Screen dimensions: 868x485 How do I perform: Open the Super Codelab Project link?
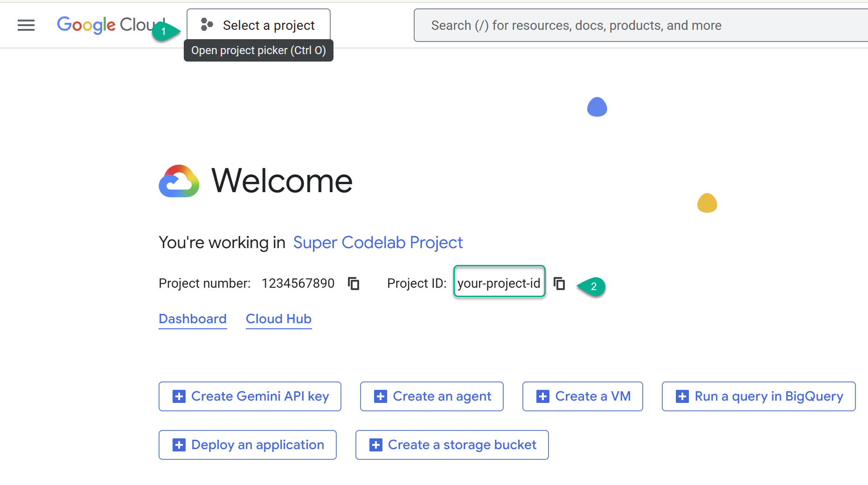[378, 242]
